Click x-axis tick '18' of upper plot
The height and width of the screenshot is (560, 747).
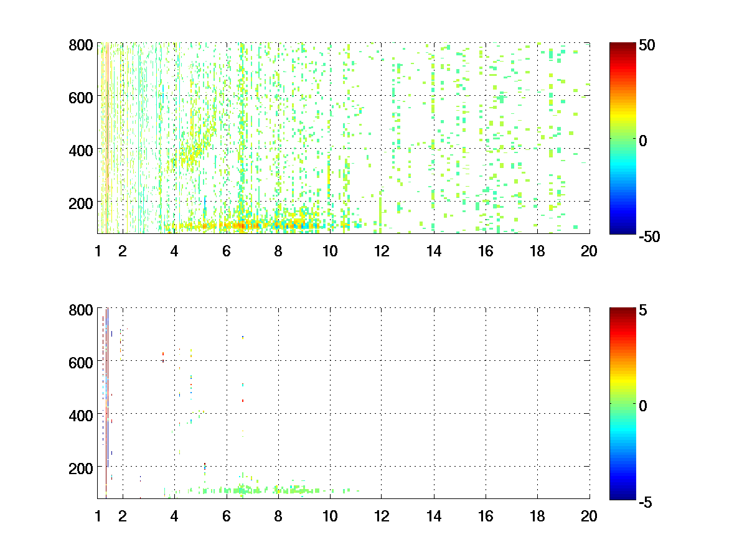click(x=537, y=251)
